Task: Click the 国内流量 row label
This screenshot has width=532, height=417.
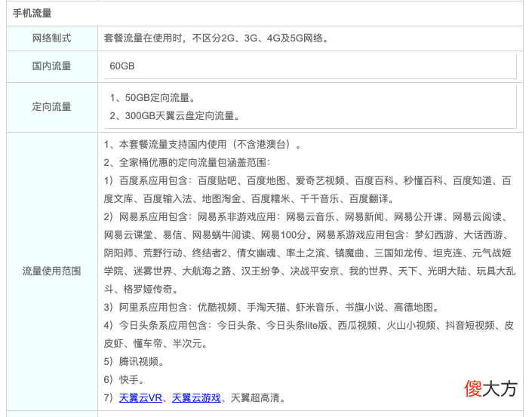Action: coord(51,66)
